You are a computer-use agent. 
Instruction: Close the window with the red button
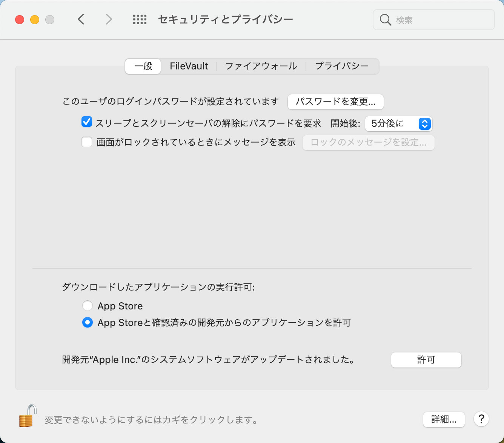[x=20, y=20]
